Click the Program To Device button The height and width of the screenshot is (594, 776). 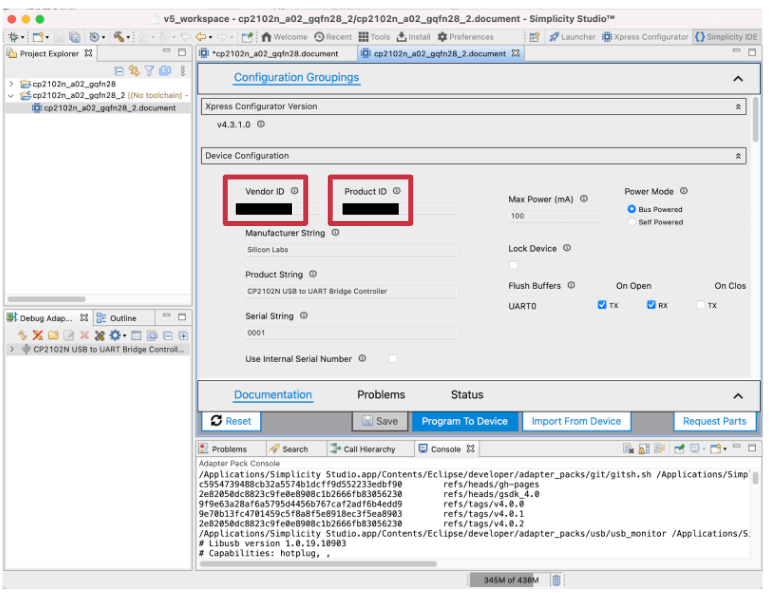tap(465, 421)
